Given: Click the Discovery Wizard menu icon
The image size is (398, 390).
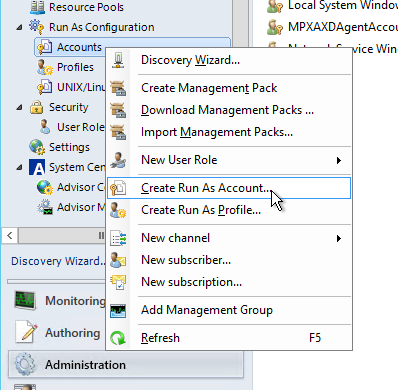Looking at the screenshot, I should [118, 60].
